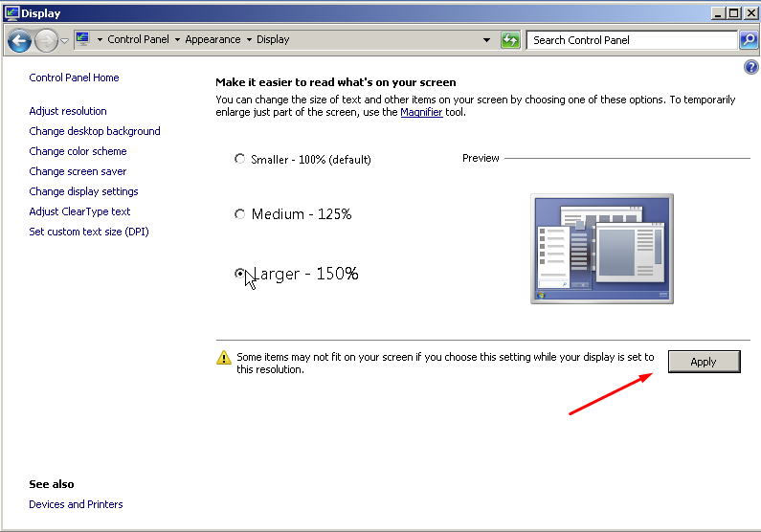The height and width of the screenshot is (532, 761).
Task: Open Help via blue question mark icon
Action: (x=750, y=67)
